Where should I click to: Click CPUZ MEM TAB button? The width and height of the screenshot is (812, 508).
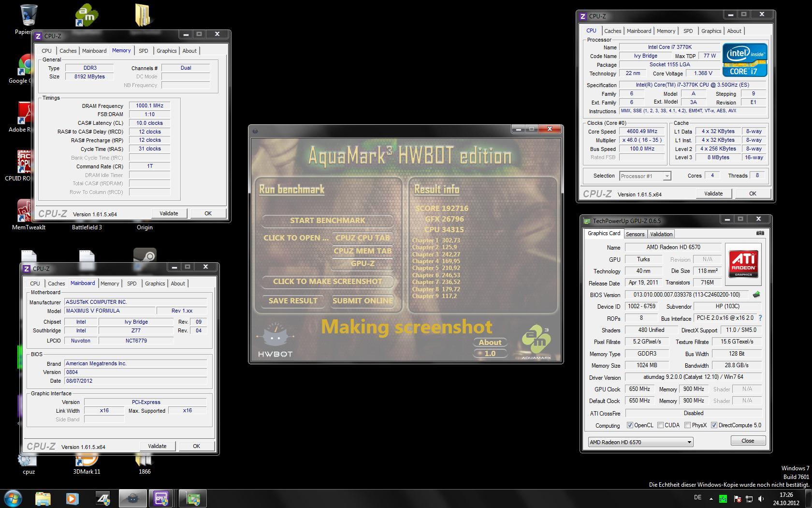click(x=362, y=251)
